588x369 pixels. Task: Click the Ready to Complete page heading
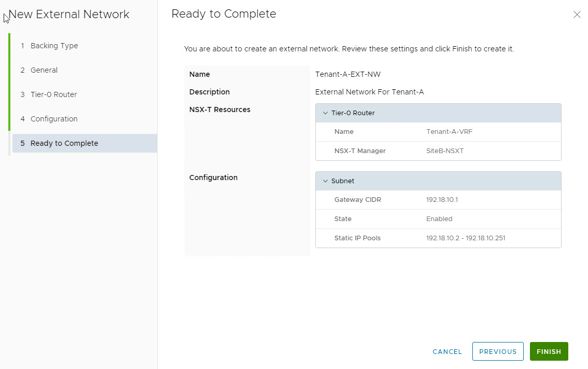(x=223, y=14)
